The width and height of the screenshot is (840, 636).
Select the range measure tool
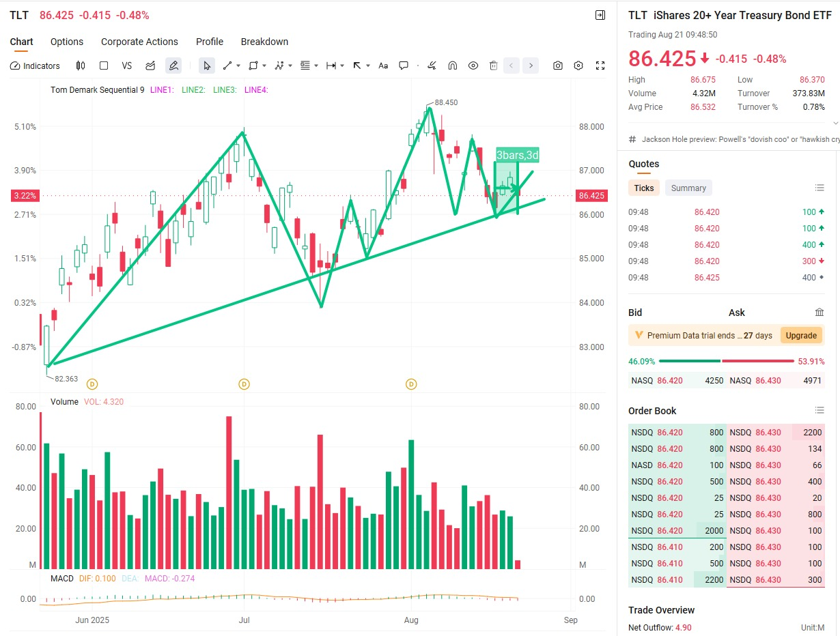(x=331, y=66)
